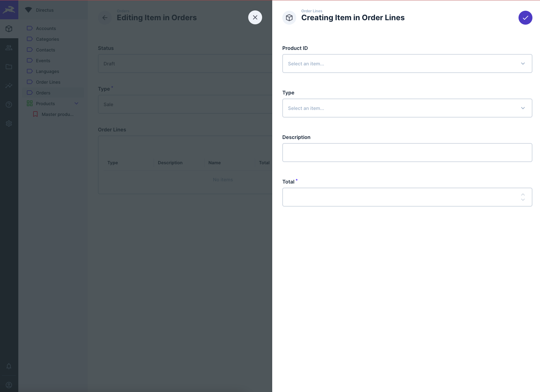Image resolution: width=540 pixels, height=392 pixels.
Task: Increment Total using the up stepper arrow
Action: pos(523,194)
